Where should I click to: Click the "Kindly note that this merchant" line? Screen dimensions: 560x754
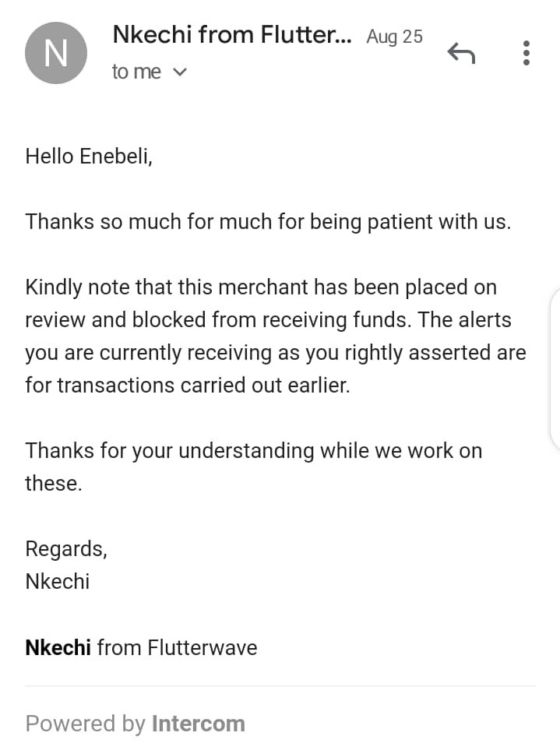click(x=260, y=287)
